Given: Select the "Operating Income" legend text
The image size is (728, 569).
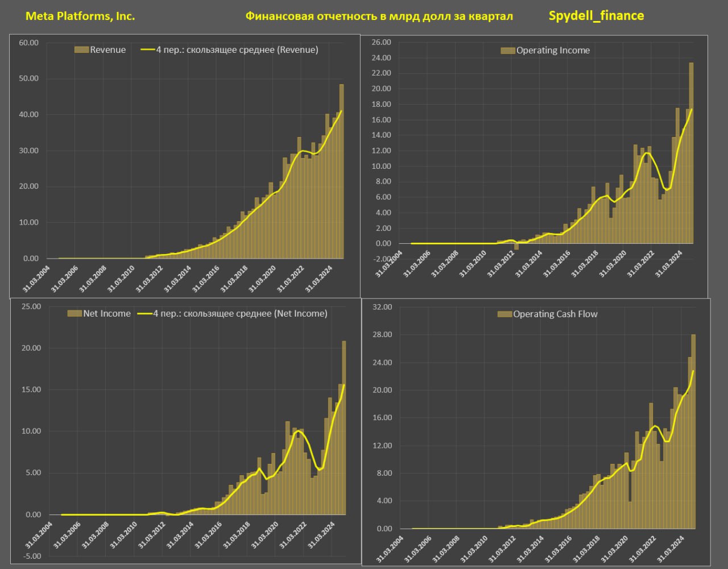Looking at the screenshot, I should coord(553,51).
